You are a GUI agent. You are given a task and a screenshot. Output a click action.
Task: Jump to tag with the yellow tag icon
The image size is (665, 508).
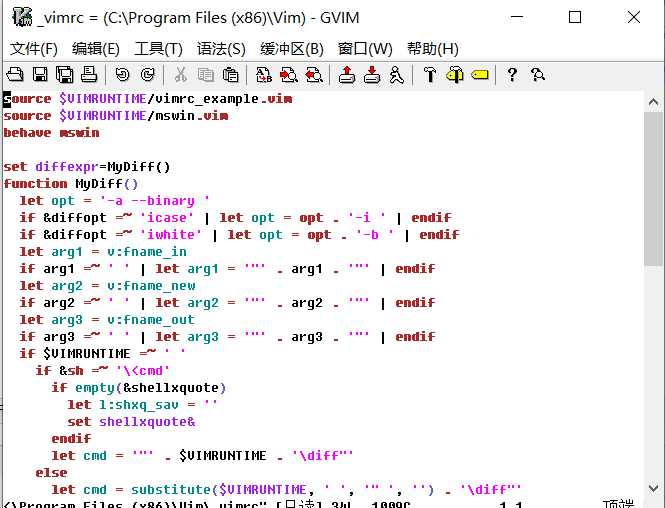tap(480, 75)
